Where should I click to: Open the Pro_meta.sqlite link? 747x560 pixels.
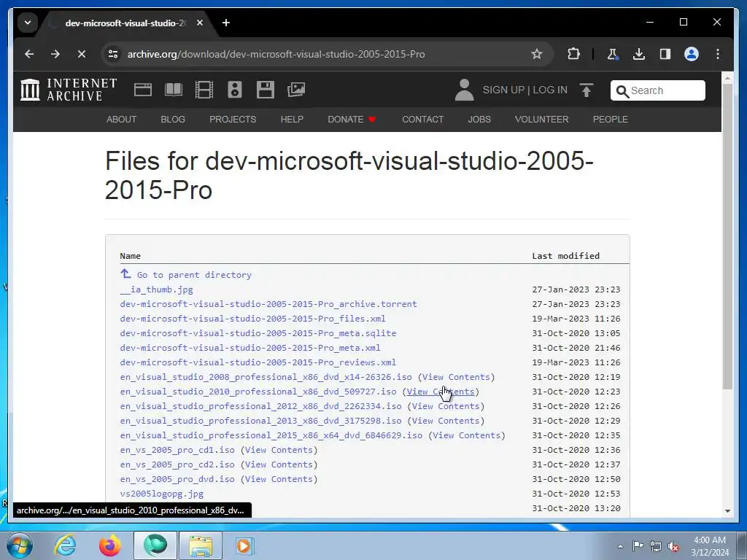(x=258, y=332)
